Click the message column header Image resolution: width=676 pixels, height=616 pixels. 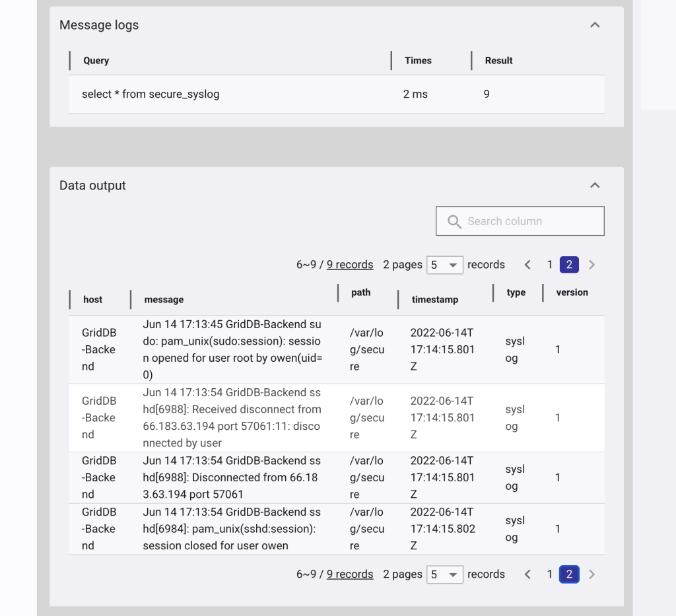click(164, 299)
